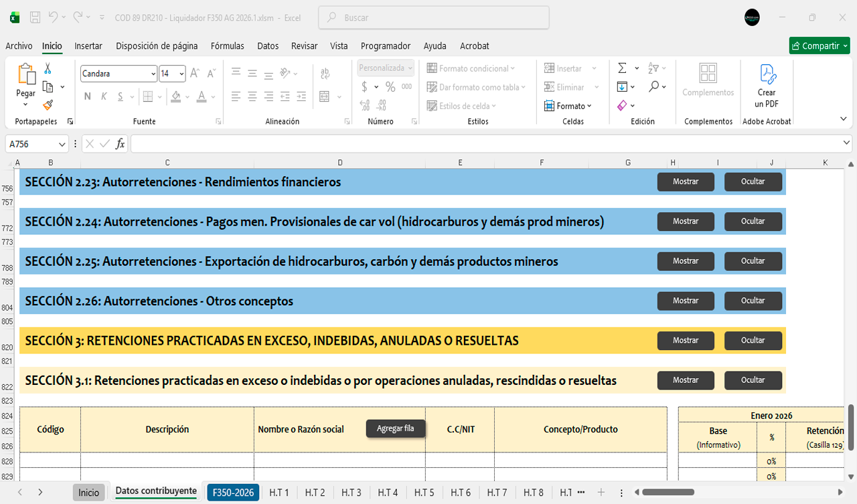Click the Crear un PDF icon

pos(767,74)
